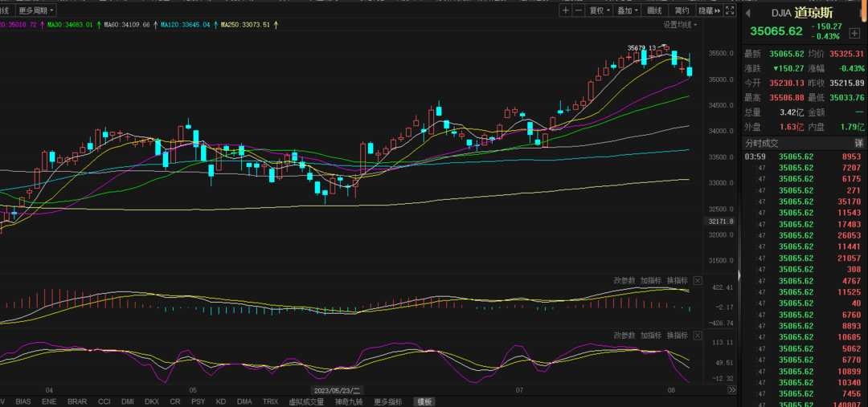
Task: Close the MACD indicator panel
Action: (x=698, y=281)
